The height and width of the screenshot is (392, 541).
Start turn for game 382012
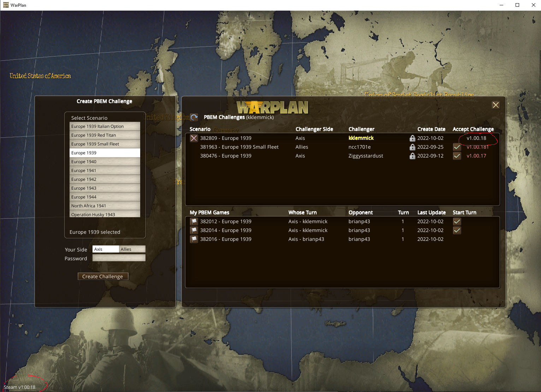(457, 221)
